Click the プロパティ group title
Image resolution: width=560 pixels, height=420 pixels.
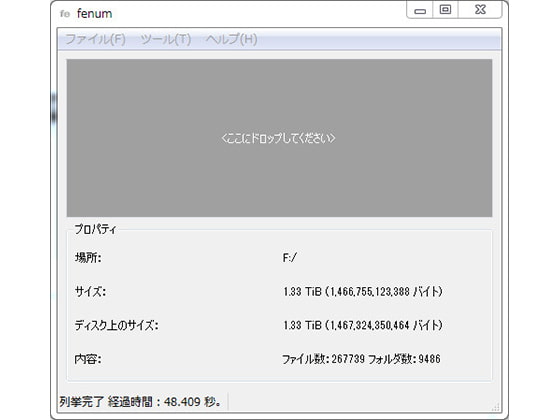click(x=95, y=229)
